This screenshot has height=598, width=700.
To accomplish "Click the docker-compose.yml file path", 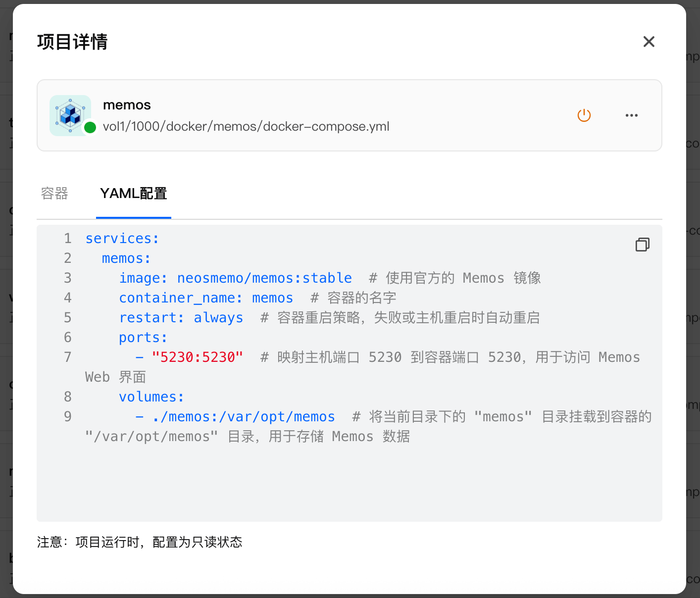I will (246, 127).
